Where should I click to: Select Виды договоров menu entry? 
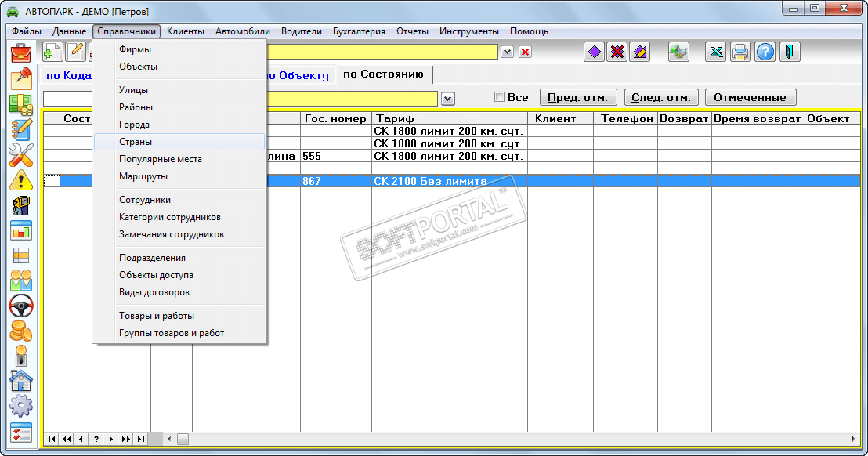coord(179,292)
